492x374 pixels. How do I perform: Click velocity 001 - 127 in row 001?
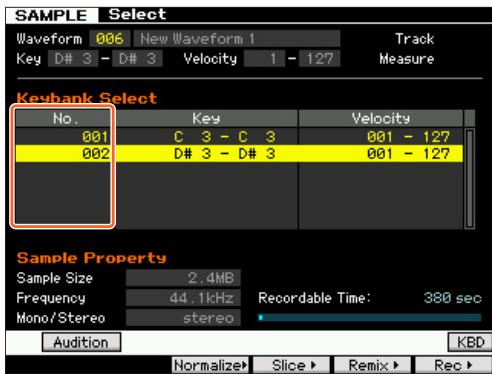coord(408,137)
